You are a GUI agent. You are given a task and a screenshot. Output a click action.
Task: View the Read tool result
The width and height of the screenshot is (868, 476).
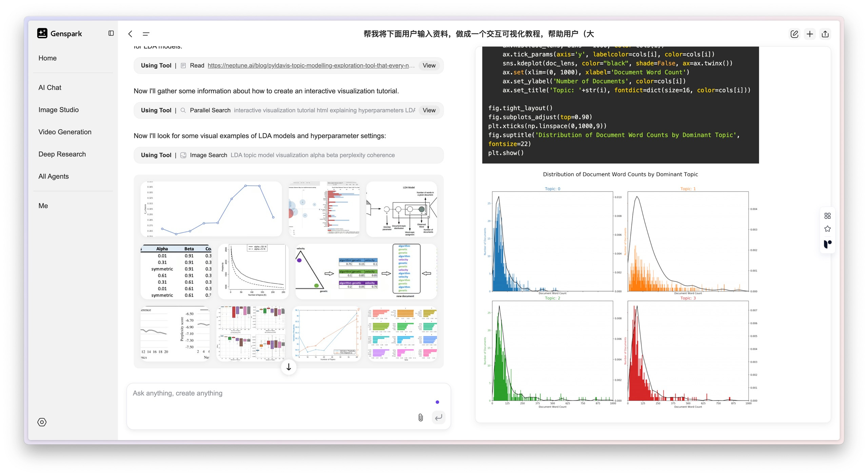[429, 65]
